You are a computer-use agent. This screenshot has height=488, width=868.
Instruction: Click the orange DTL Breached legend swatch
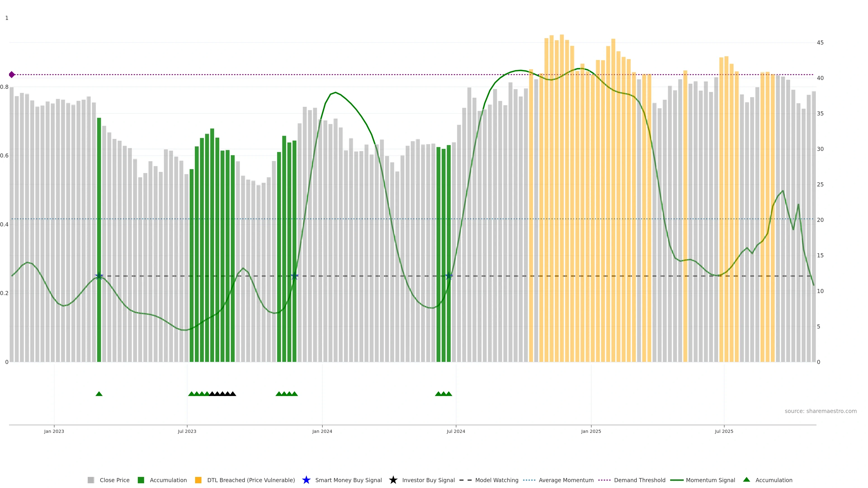pos(198,480)
